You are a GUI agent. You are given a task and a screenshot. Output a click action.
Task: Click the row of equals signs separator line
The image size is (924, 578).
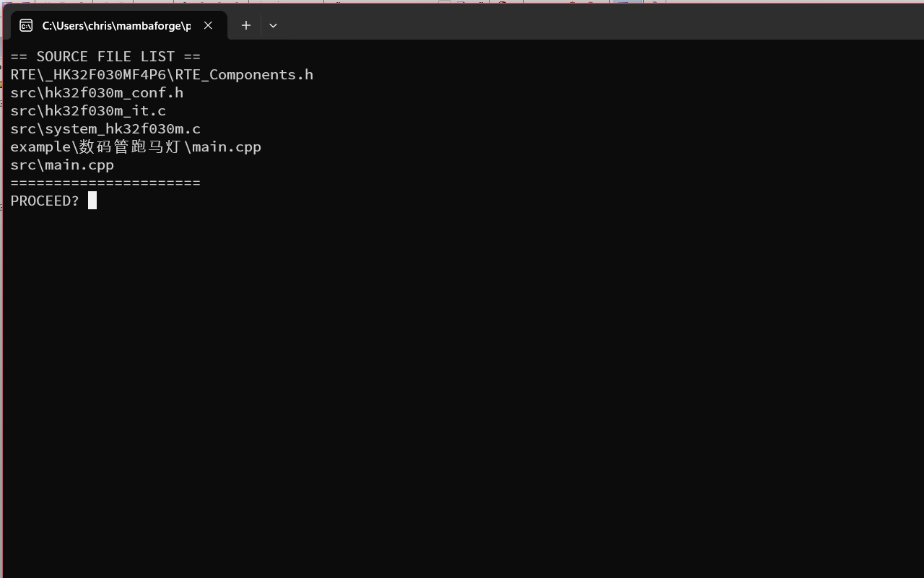(105, 183)
